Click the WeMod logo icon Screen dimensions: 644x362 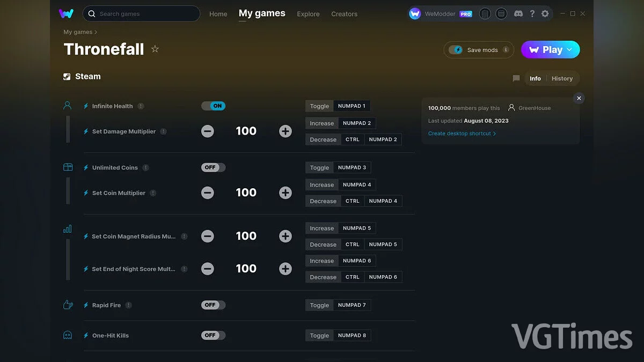coord(66,13)
